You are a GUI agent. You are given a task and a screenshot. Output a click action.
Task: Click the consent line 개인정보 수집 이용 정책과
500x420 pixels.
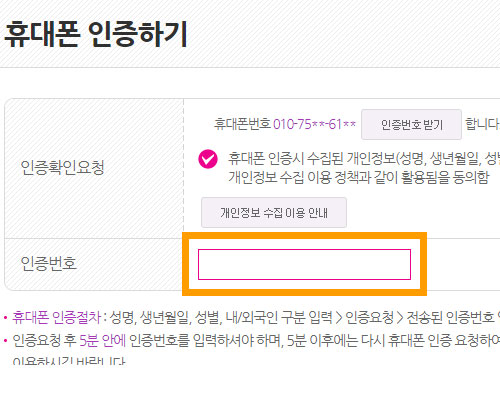pyautogui.click(x=359, y=177)
